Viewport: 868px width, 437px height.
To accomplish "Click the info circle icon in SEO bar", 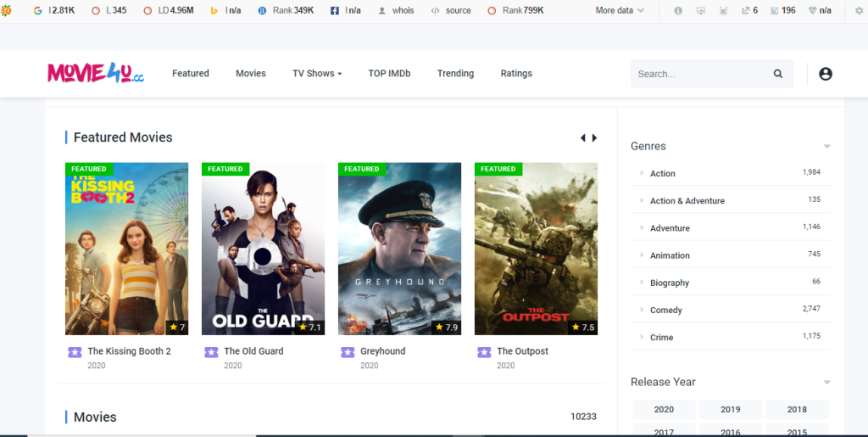I will coord(678,10).
